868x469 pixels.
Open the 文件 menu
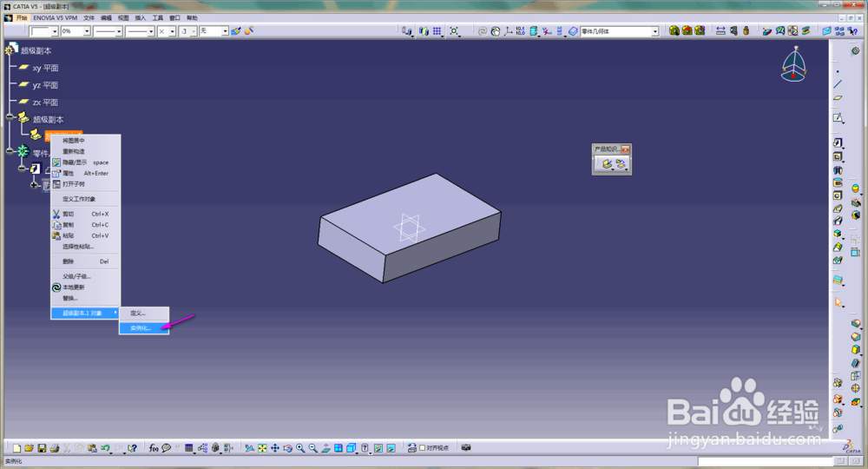89,17
